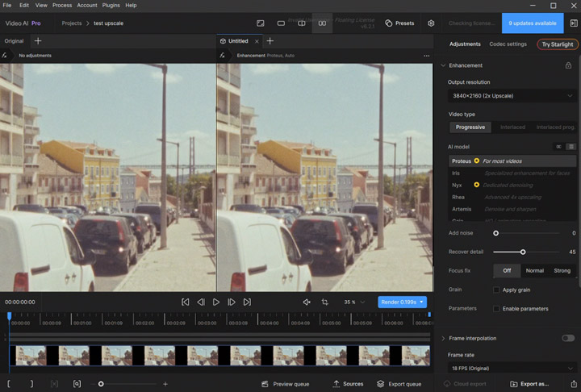Screen dimensions: 581x392
Task: Open the Preview queue
Action: click(286, 384)
